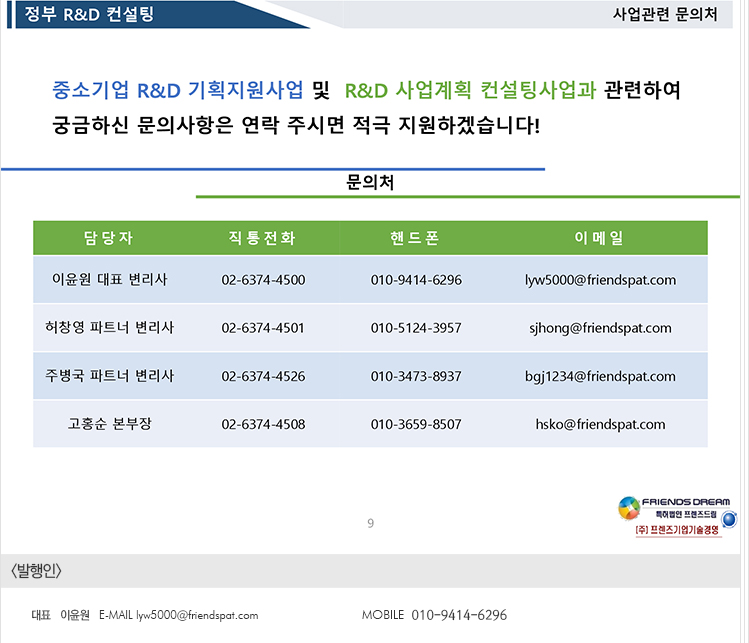The width and height of the screenshot is (749, 643).
Task: Select the 직통전화 column header
Action: 263,238
